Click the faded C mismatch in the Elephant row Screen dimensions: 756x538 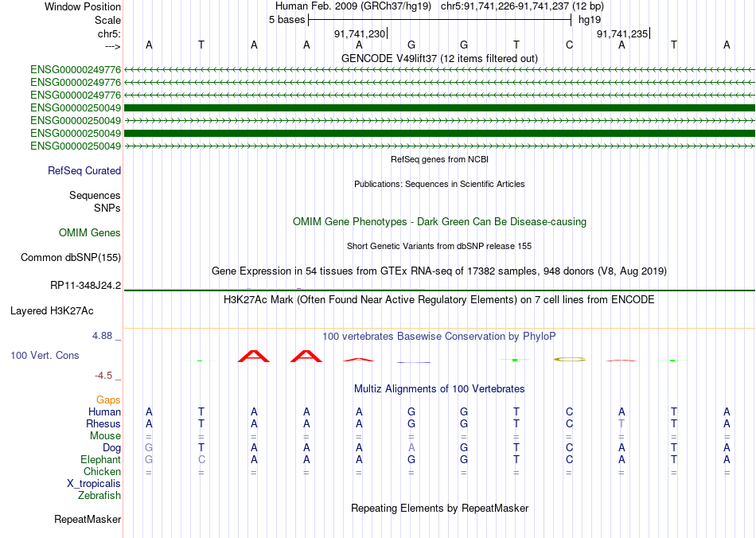tap(201, 459)
